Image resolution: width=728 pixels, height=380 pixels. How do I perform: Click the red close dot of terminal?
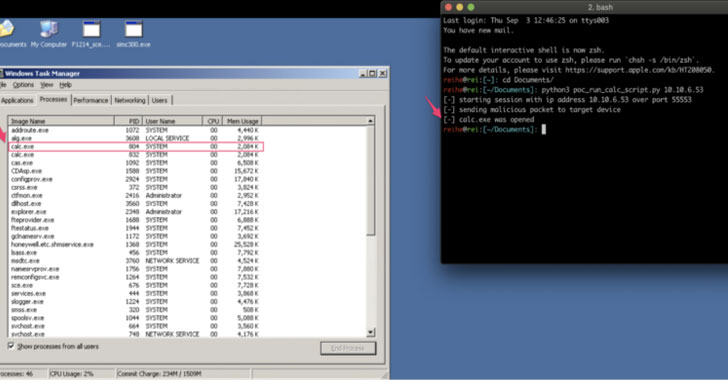coord(448,7)
